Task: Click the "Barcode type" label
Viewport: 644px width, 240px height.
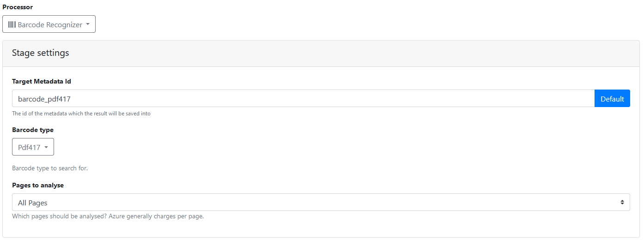Action: point(33,130)
